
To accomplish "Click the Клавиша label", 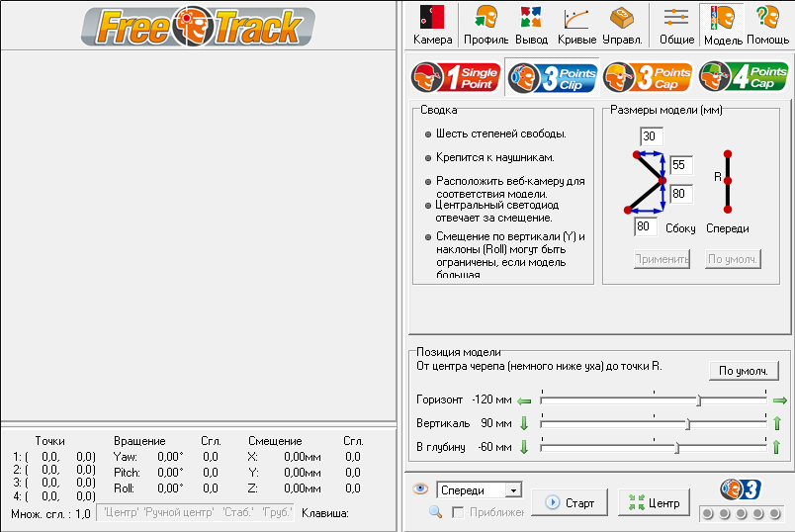I will click(x=325, y=513).
